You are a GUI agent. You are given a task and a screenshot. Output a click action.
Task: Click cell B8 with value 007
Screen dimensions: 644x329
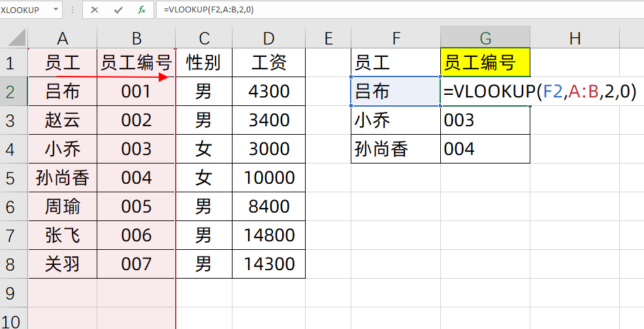pos(137,264)
